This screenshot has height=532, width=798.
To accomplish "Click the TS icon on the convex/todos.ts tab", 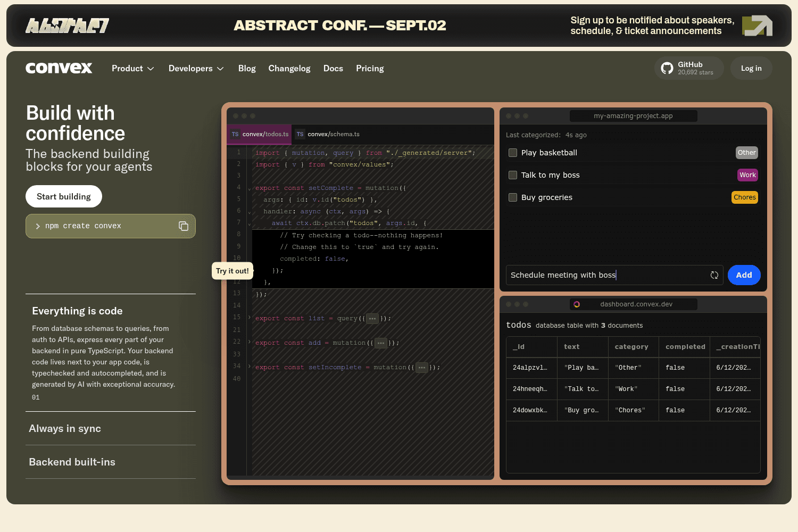I will tap(235, 134).
